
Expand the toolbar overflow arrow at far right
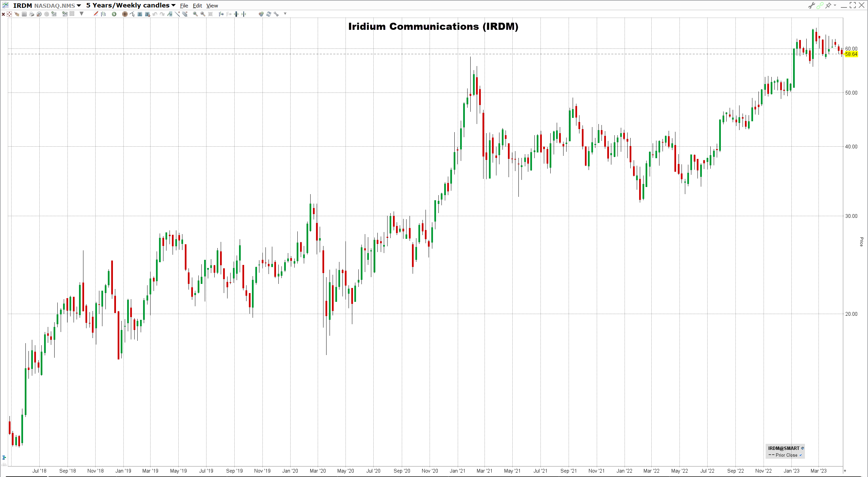point(285,14)
